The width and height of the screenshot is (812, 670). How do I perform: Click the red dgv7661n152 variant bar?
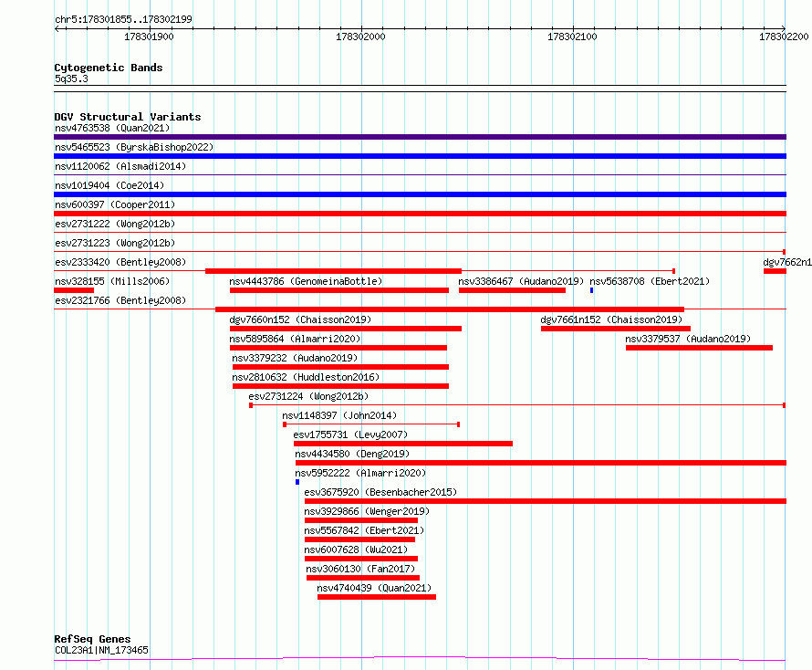point(615,329)
